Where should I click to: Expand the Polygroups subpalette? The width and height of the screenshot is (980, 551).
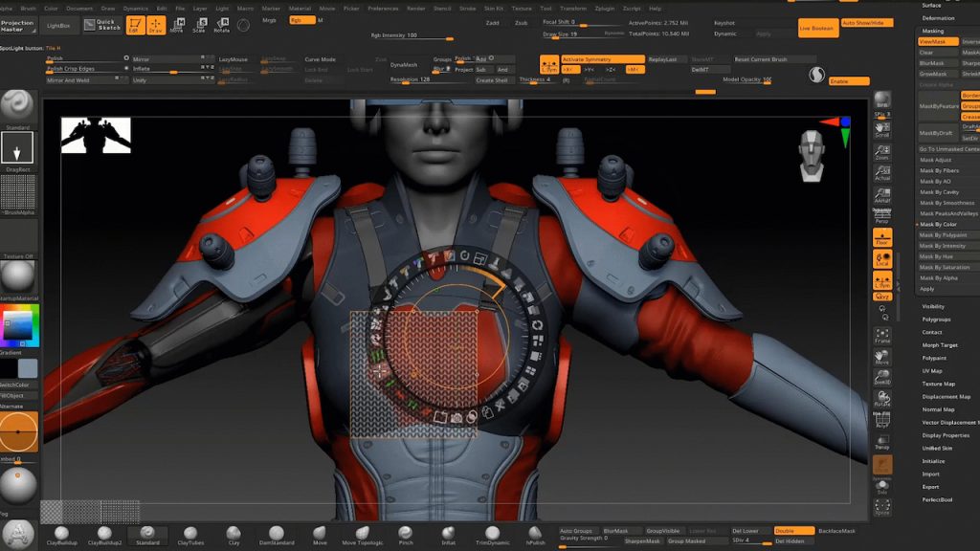click(935, 320)
